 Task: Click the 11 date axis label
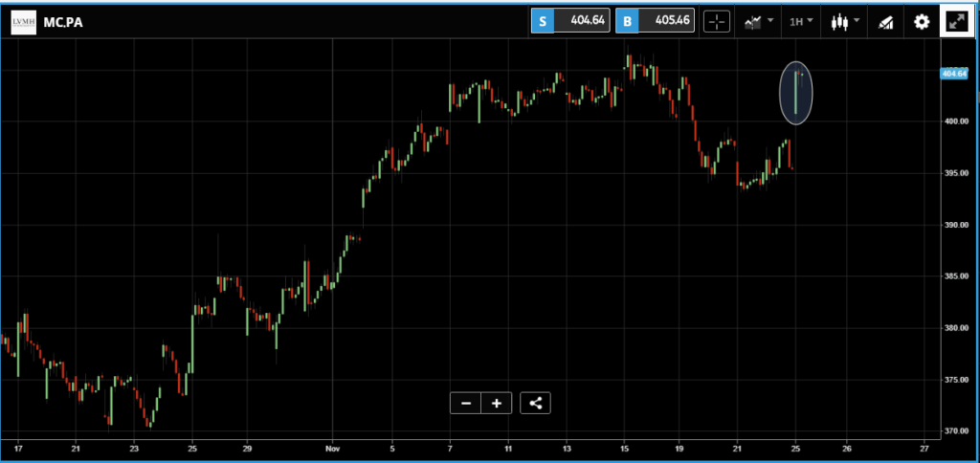tap(508, 448)
